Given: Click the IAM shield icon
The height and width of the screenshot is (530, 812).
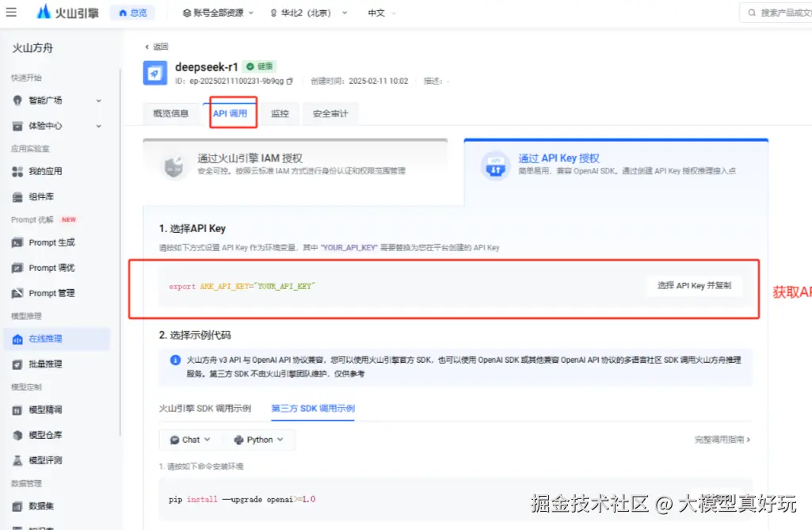Looking at the screenshot, I should tap(174, 166).
